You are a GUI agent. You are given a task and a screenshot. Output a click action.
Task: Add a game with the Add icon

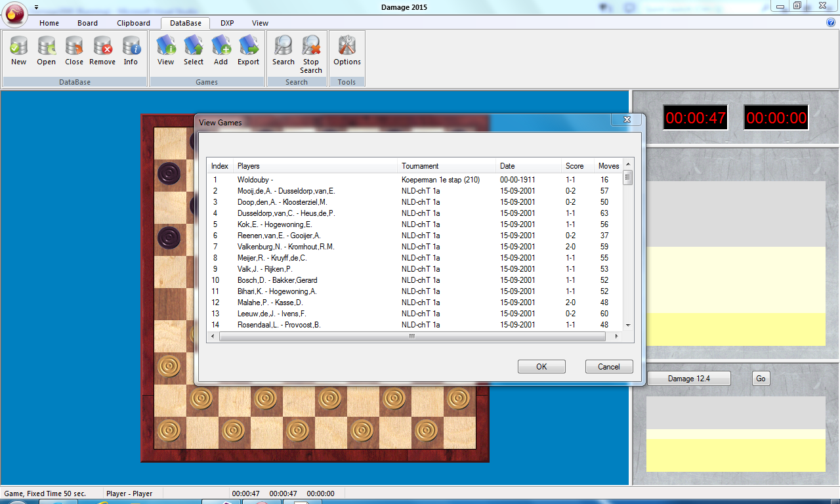pyautogui.click(x=221, y=50)
